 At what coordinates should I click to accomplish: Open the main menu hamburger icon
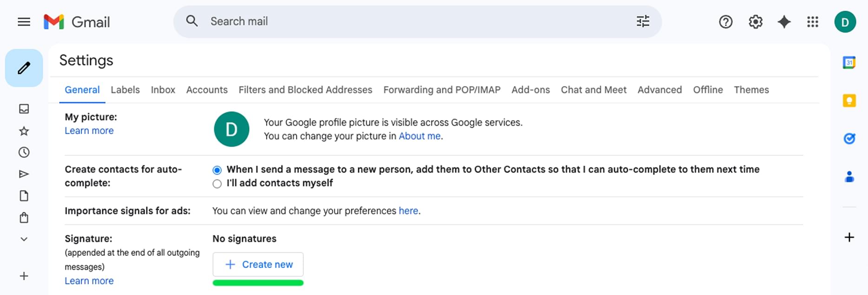coord(24,22)
